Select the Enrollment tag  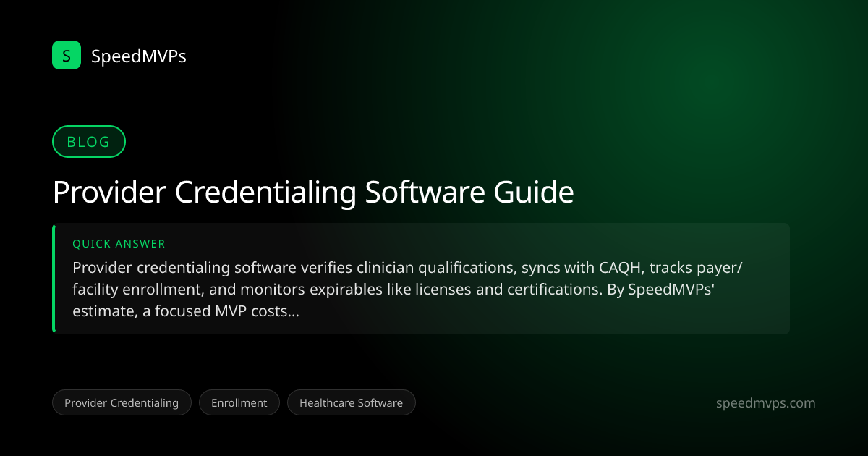tap(239, 402)
